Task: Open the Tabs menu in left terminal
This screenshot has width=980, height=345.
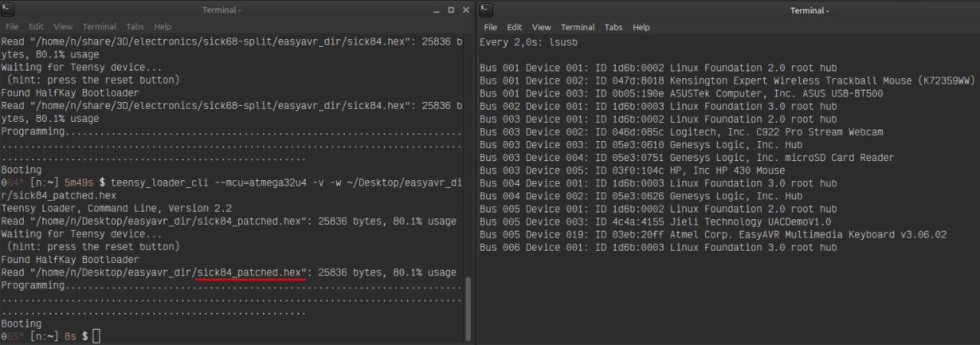Action: pos(136,26)
